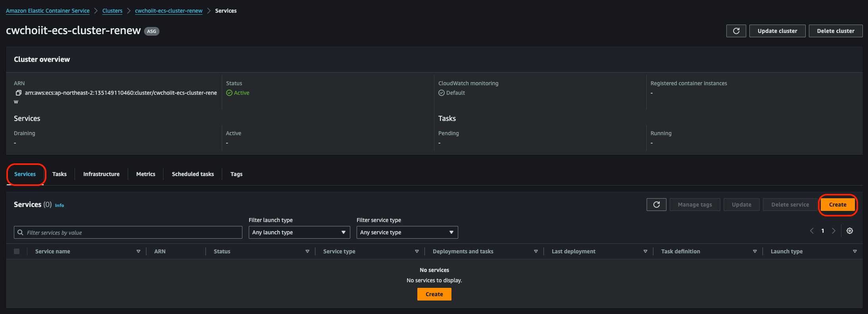The width and height of the screenshot is (868, 314).
Task: Select all services checkbox in header
Action: coord(17,251)
